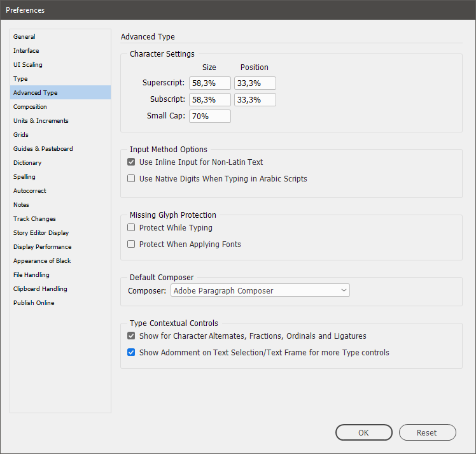
Task: Click the Subscript Position field
Action: (255, 100)
